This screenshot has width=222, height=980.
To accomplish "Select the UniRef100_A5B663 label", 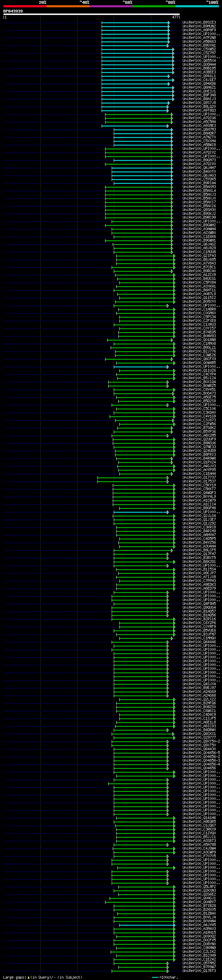I will pos(199,41).
